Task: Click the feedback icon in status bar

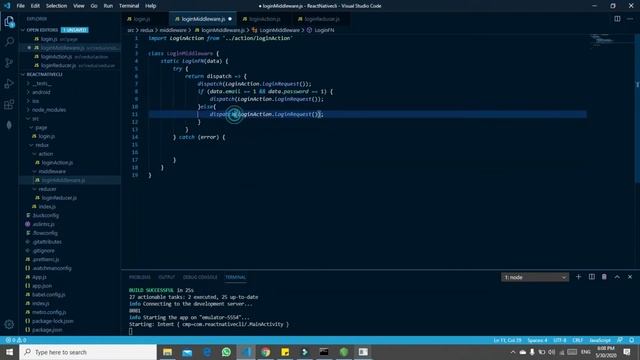Action: pos(620,340)
